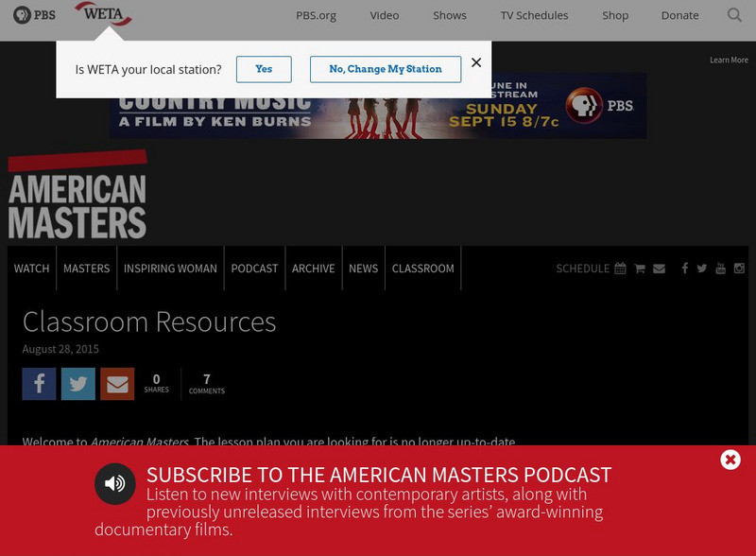756x556 pixels.
Task: Open Donate in the top navigation
Action: click(x=679, y=15)
